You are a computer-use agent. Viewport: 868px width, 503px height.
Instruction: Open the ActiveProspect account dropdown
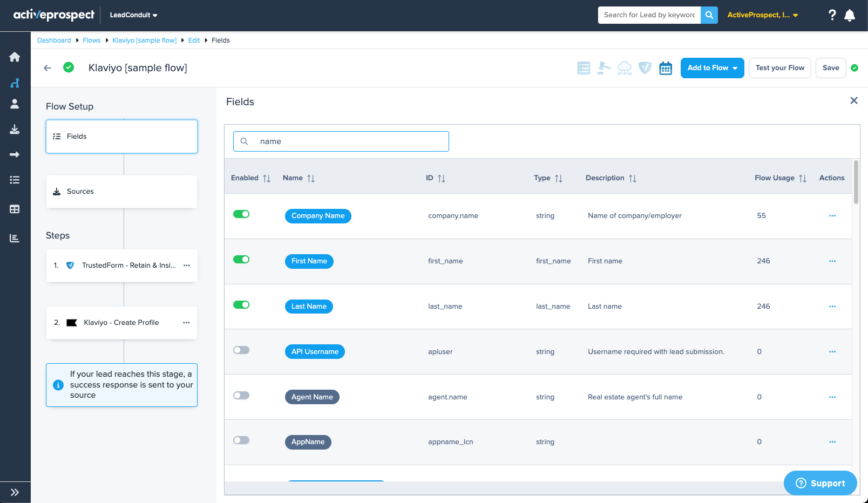(763, 15)
